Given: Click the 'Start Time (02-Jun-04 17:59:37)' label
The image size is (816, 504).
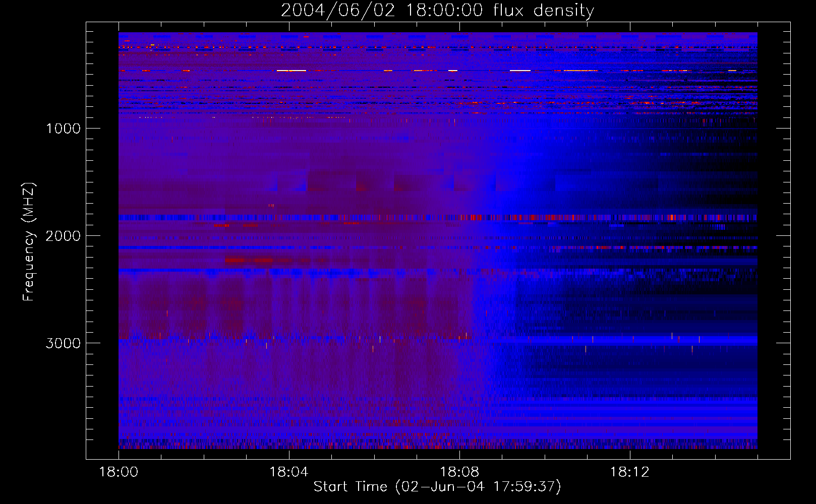Looking at the screenshot, I should point(437,487).
